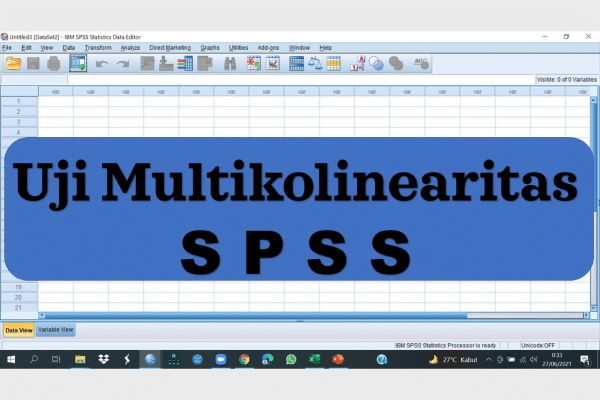600x400 pixels.
Task: Open the Utilities menu
Action: point(238,48)
